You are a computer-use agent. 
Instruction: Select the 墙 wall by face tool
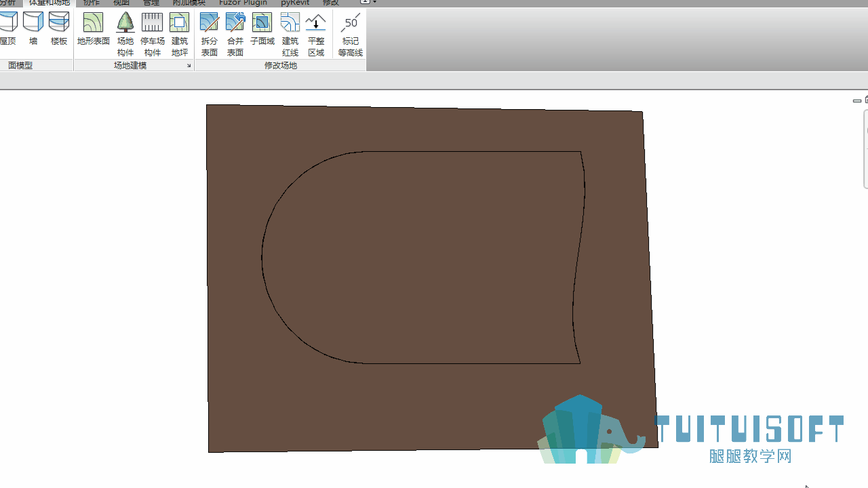point(33,29)
